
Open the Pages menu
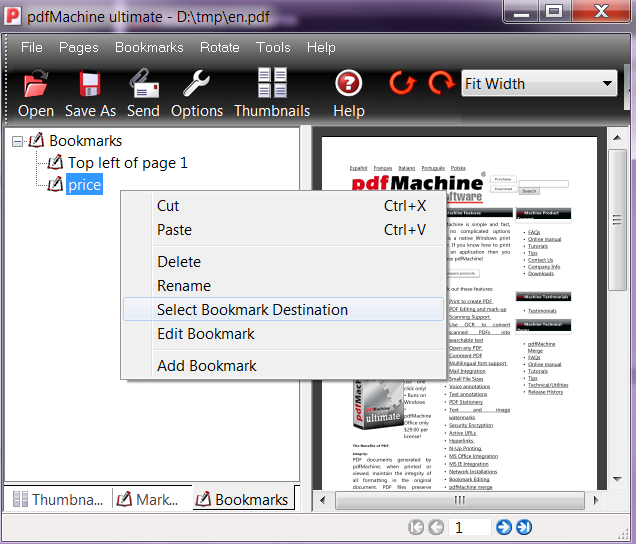78,47
